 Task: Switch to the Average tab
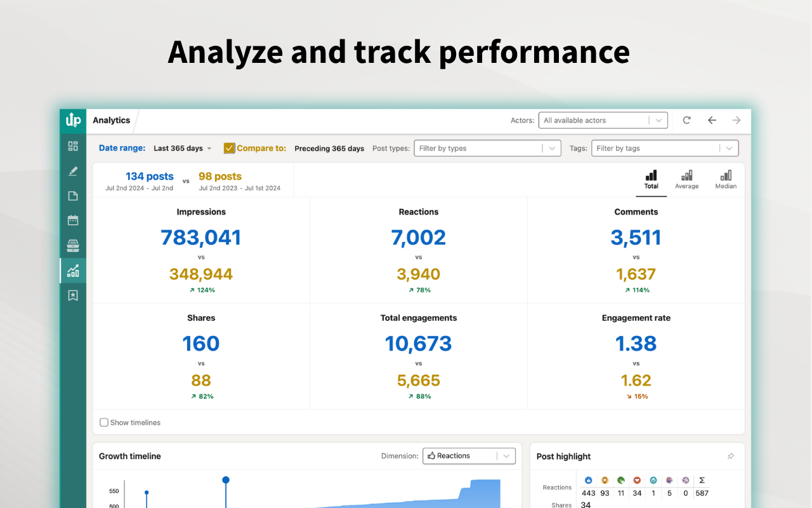[686, 180]
